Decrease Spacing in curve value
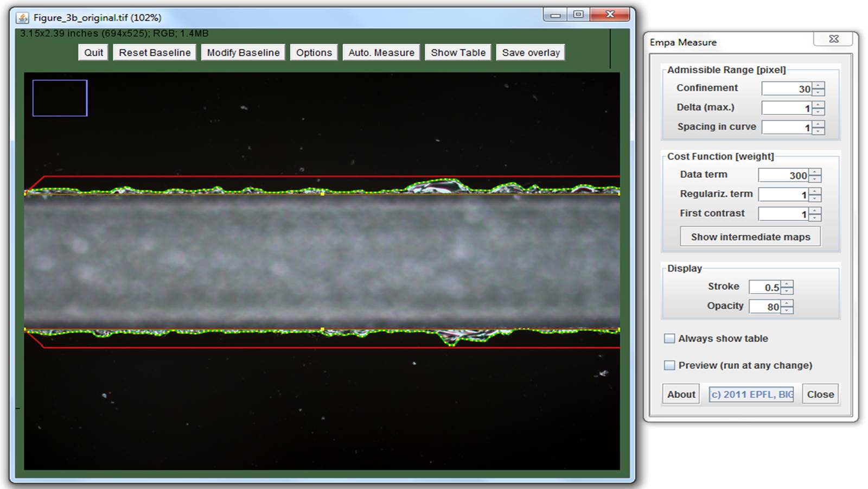 pos(819,131)
